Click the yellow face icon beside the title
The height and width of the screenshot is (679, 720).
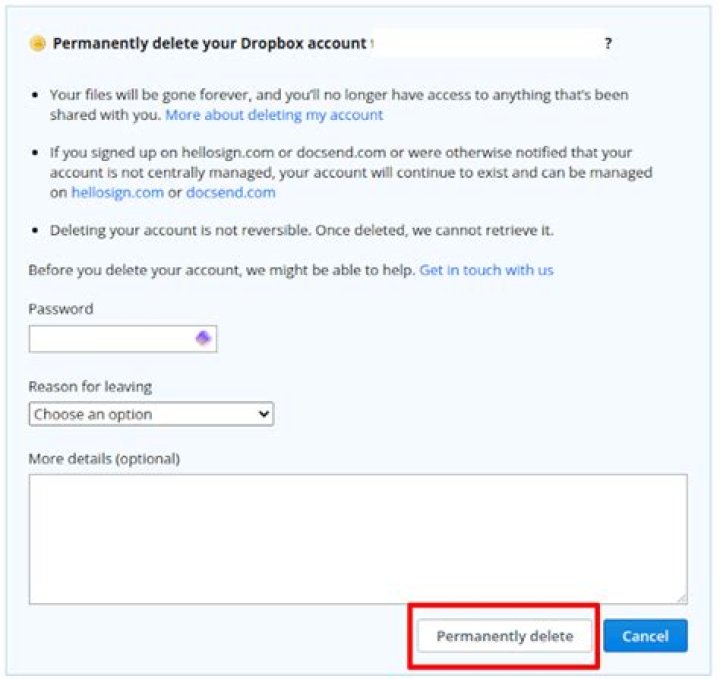38,44
